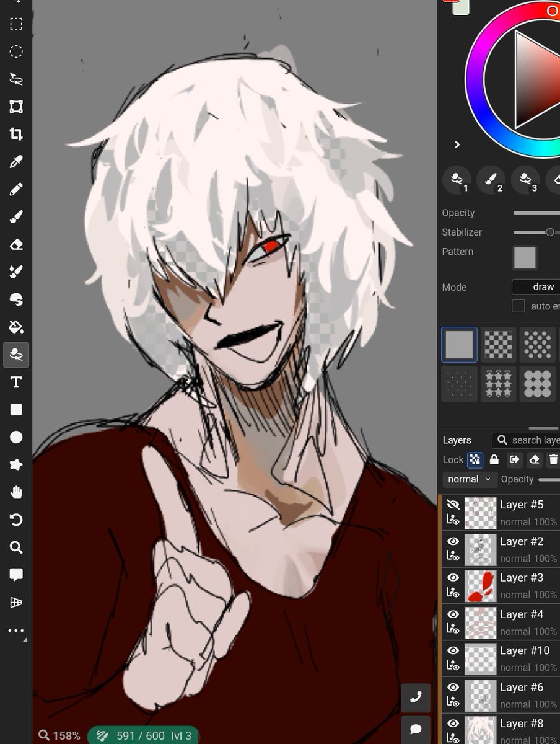Hide Layer #2 with eye icon
This screenshot has height=744, width=560.
coord(453,541)
